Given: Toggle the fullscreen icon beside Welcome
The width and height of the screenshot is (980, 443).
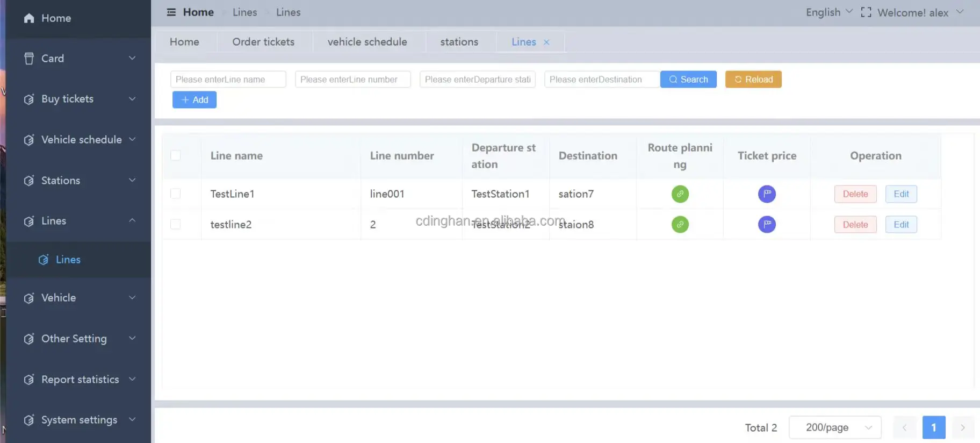Looking at the screenshot, I should tap(866, 12).
